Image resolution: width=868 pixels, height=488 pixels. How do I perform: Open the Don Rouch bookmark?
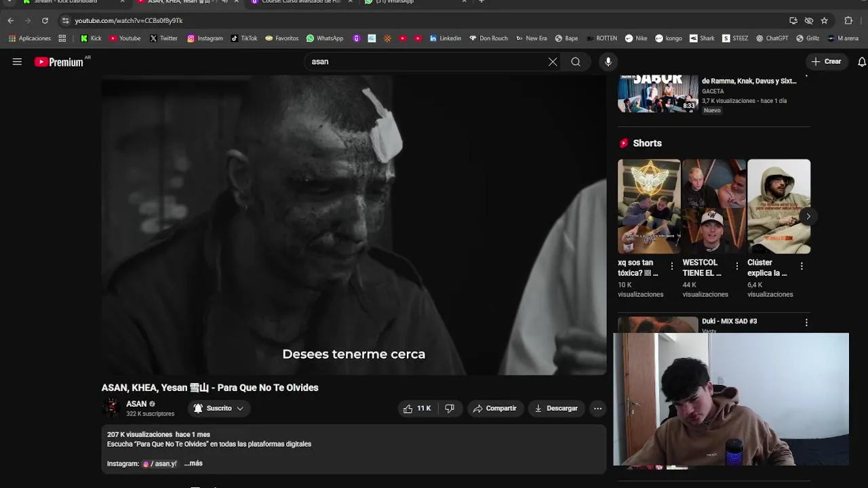click(x=488, y=39)
